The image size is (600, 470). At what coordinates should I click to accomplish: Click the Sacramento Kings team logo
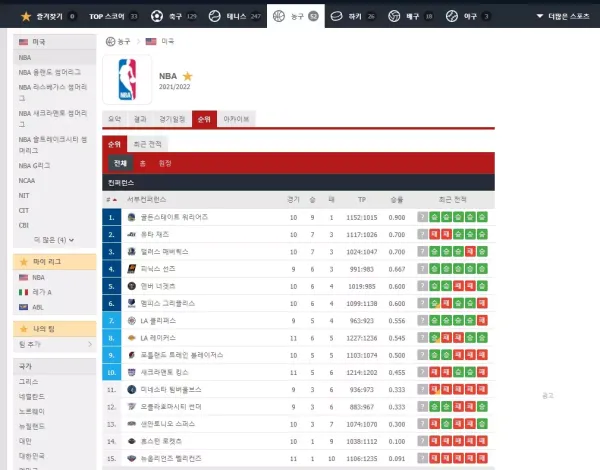coord(132,372)
